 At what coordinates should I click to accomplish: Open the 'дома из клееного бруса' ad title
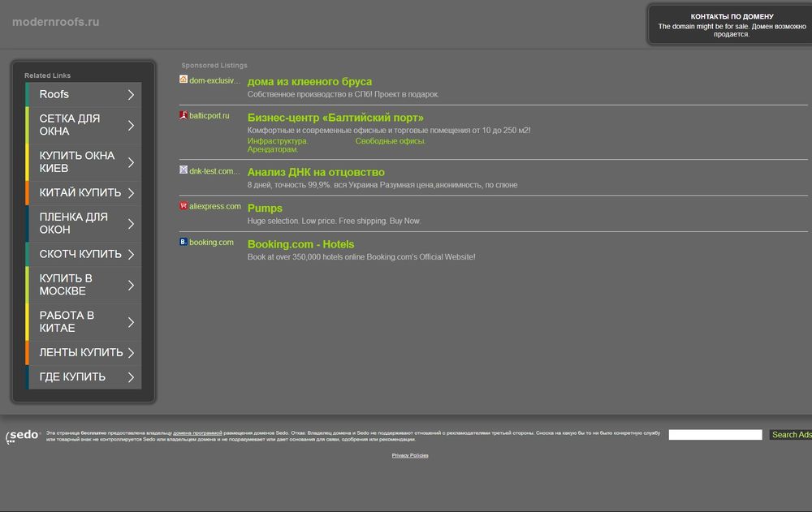pos(309,81)
